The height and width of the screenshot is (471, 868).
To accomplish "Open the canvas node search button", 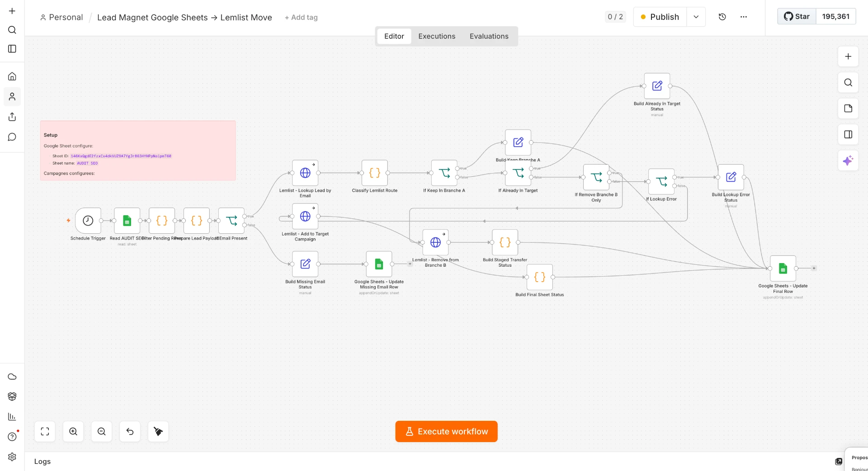I will coord(848,82).
